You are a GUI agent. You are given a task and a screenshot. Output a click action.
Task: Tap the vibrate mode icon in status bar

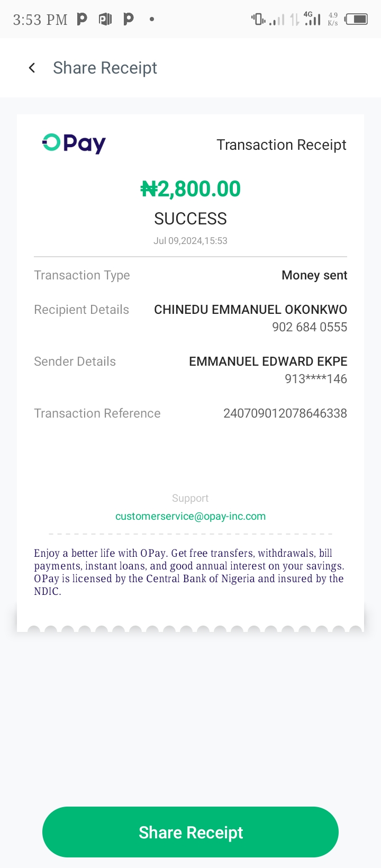click(x=258, y=20)
